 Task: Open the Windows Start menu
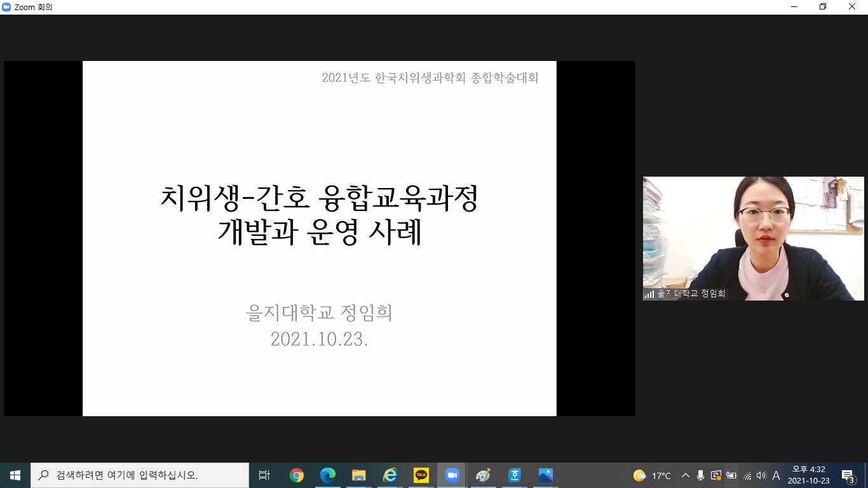(x=15, y=475)
